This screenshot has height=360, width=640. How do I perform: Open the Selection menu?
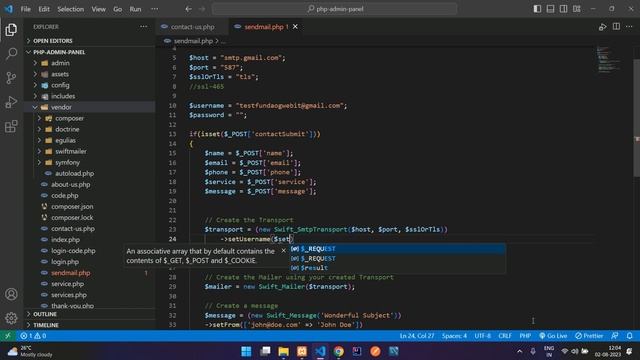tap(71, 9)
